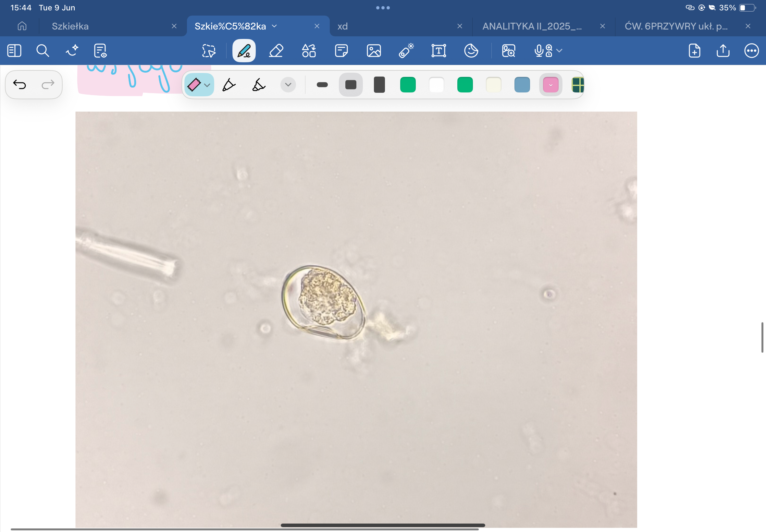The height and width of the screenshot is (532, 766).
Task: Close the Szkie%C5%82ka tab
Action: coord(317,26)
